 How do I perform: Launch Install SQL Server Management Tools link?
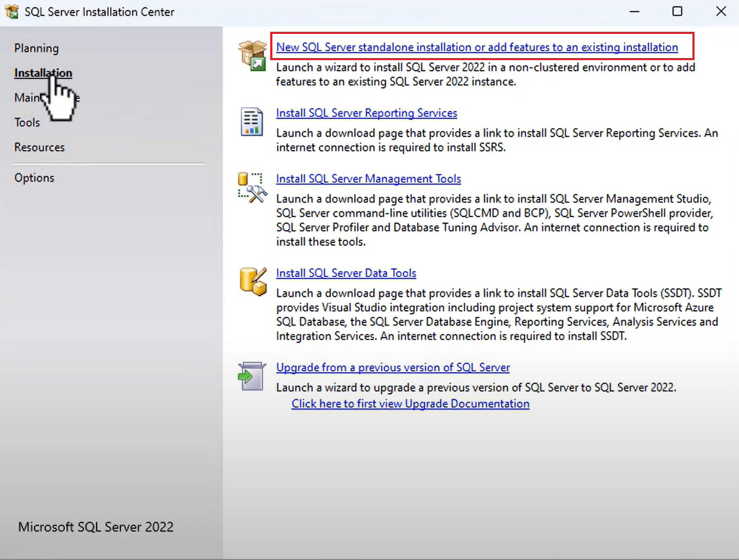click(368, 179)
